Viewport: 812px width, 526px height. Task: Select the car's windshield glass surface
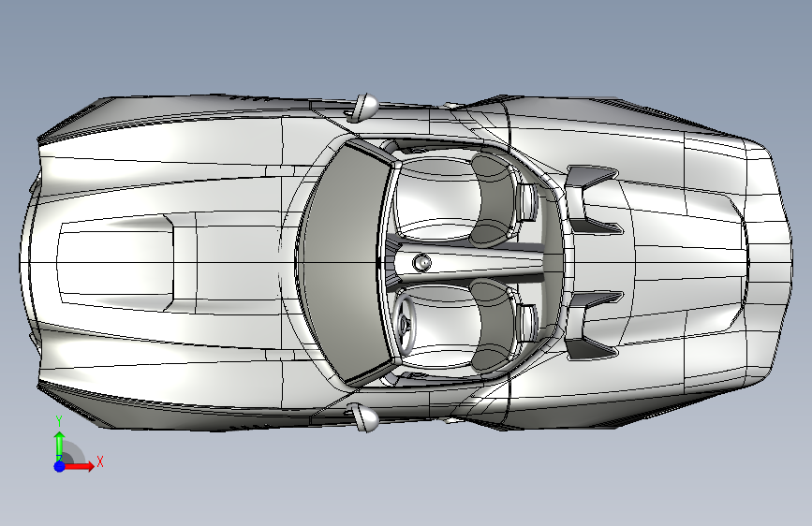coord(344,263)
